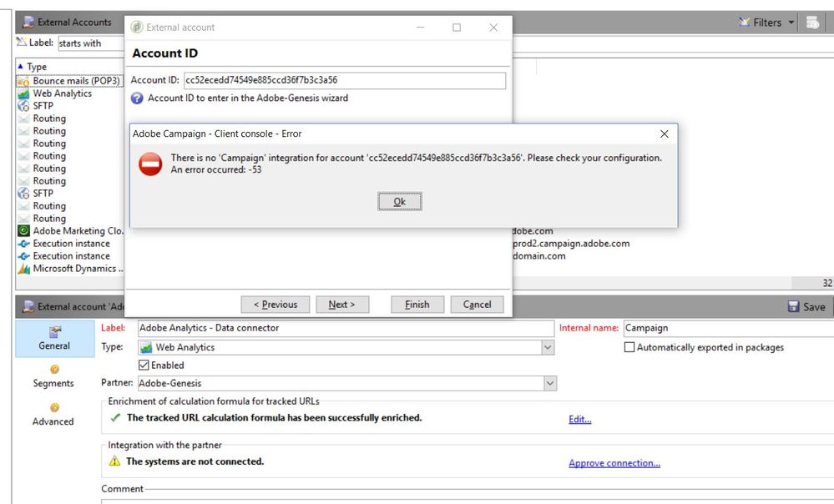Screen dimensions: 834x504
Task: Open the Type dropdown showing Web Analytics
Action: click(547, 345)
